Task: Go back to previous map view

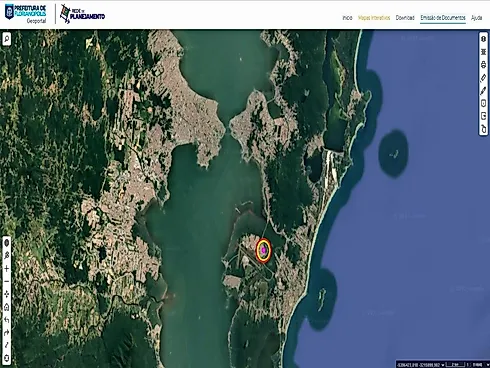Action: 6,320
